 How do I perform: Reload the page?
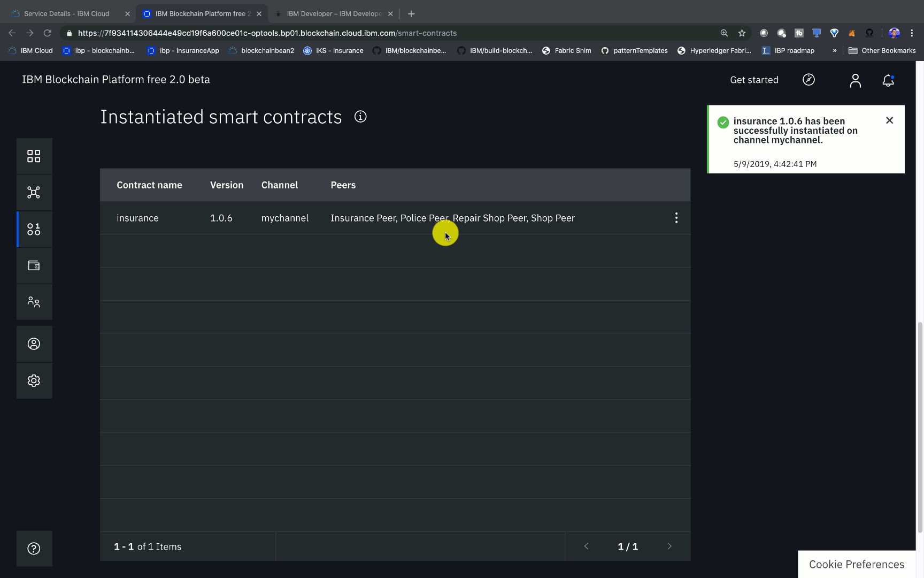[x=48, y=33]
